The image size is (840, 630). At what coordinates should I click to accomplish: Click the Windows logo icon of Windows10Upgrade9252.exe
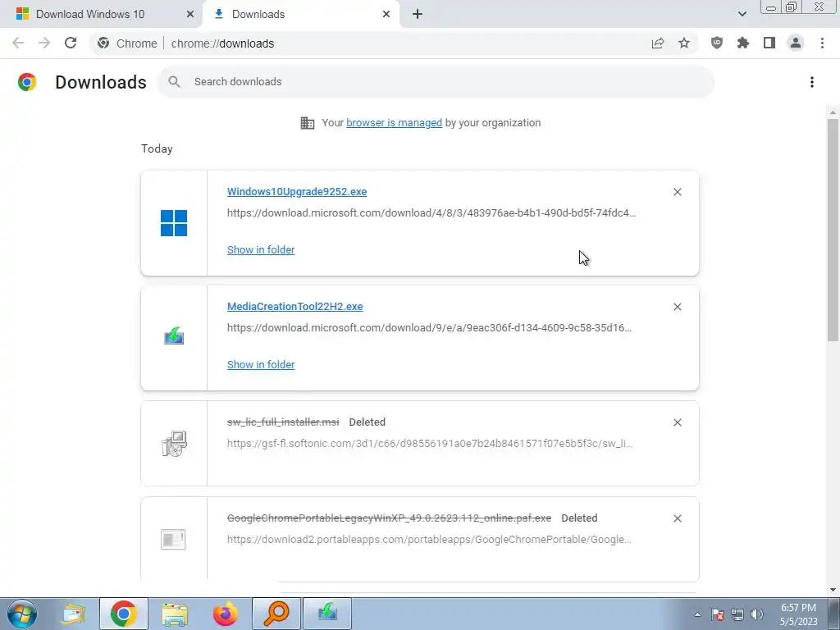pos(174,223)
